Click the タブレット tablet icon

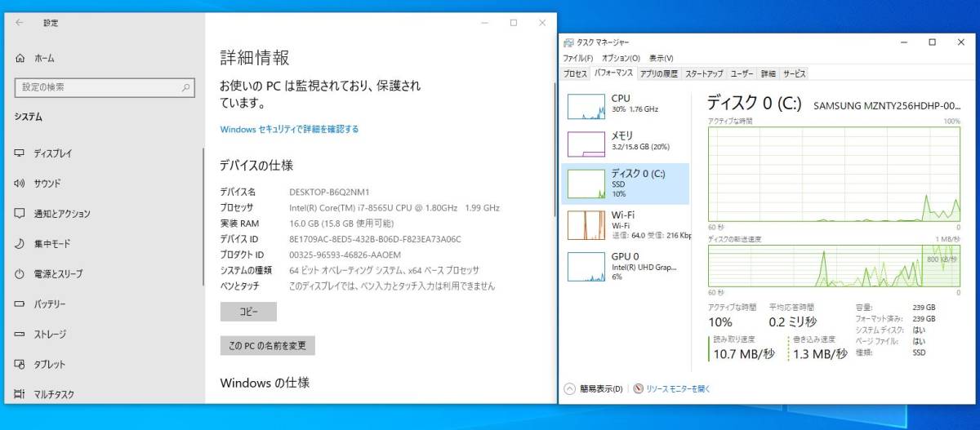[20, 365]
